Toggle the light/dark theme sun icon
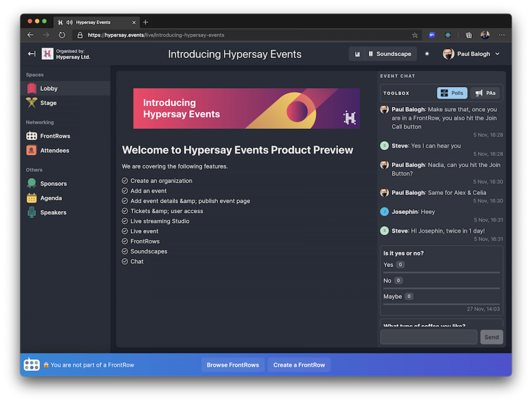 (427, 54)
